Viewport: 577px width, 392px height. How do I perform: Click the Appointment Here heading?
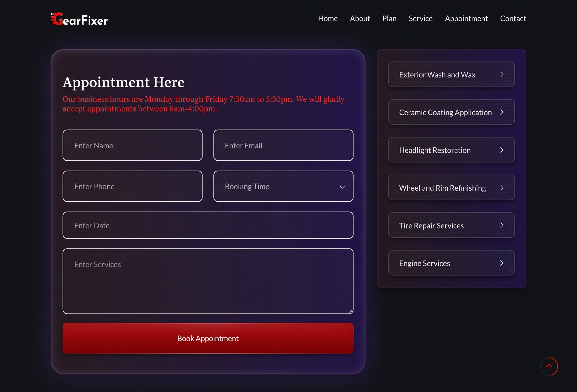coord(123,82)
